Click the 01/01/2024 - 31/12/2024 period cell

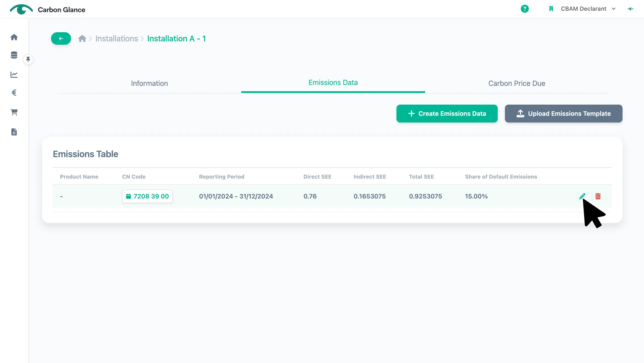pos(236,196)
